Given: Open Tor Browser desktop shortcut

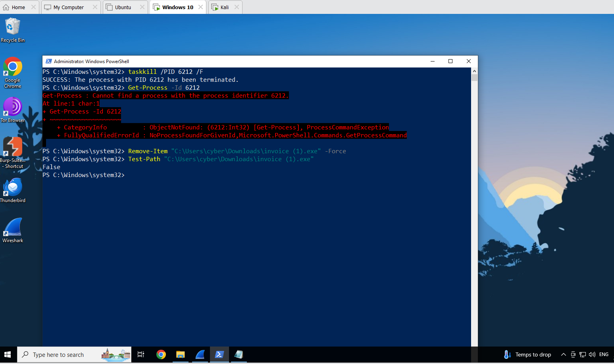Looking at the screenshot, I should (x=13, y=110).
